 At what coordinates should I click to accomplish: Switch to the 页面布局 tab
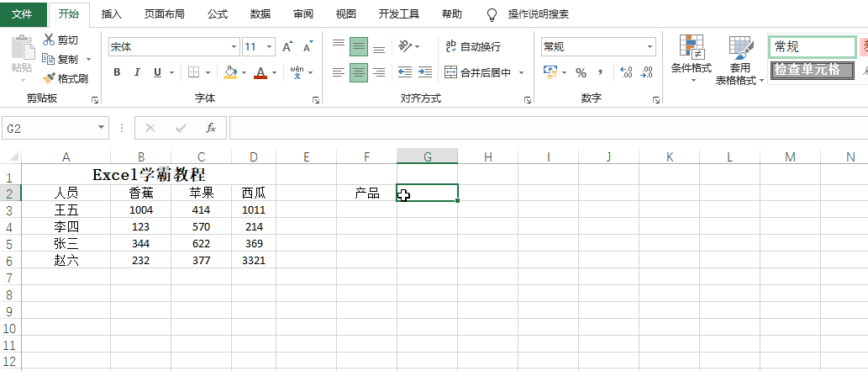165,14
